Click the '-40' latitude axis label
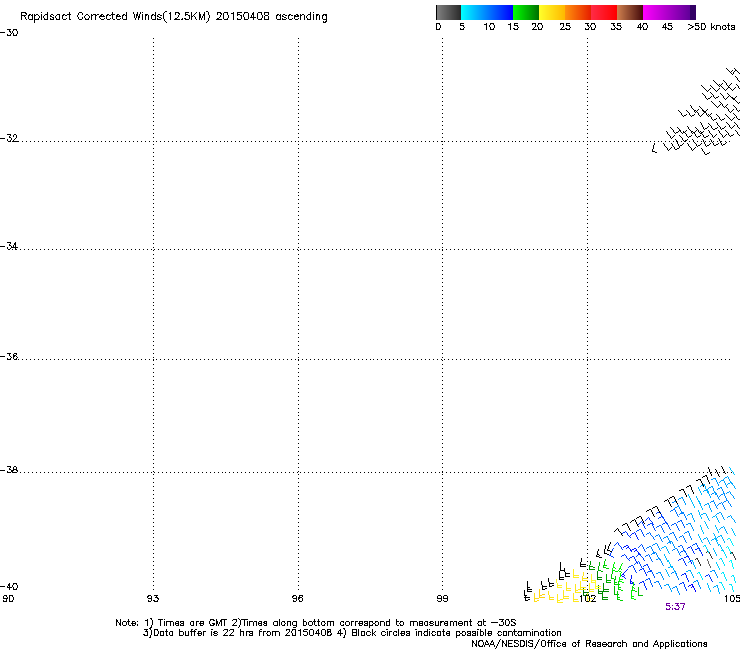 point(9,587)
